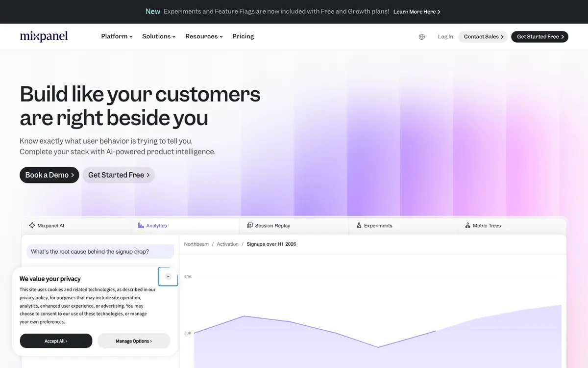Image resolution: width=588 pixels, height=368 pixels.
Task: Expand the Resources menu
Action: pyautogui.click(x=204, y=36)
